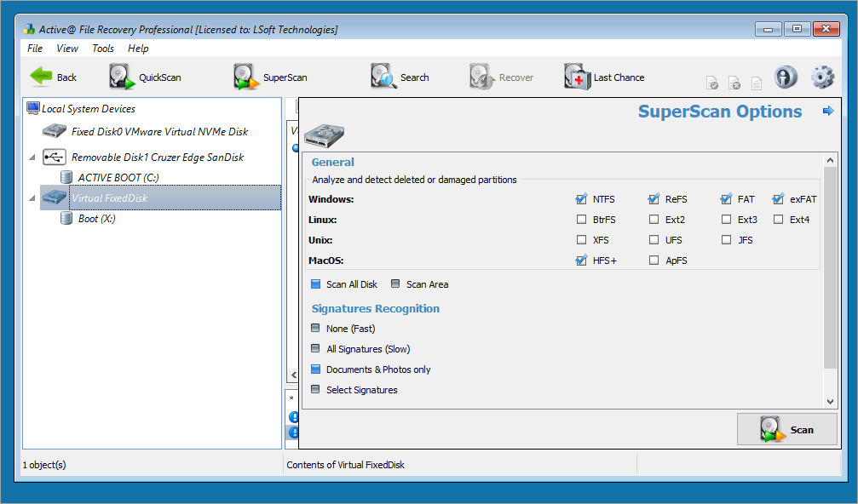The width and height of the screenshot is (858, 504).
Task: Enable the BtrFS checkbox
Action: point(581,219)
